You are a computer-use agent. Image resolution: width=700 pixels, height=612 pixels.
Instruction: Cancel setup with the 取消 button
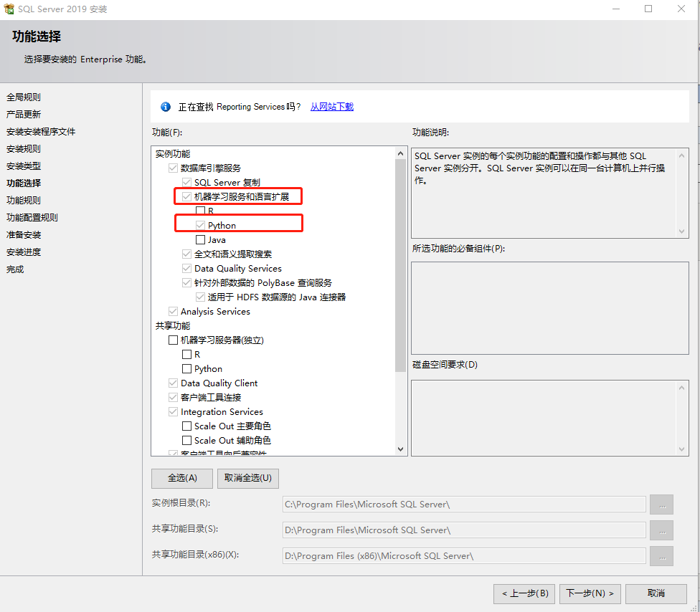pyautogui.click(x=656, y=593)
